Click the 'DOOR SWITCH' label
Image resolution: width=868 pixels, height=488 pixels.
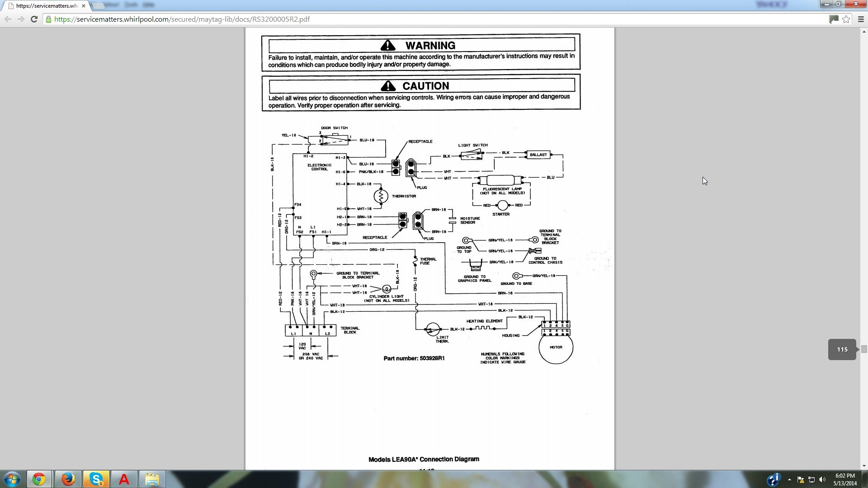click(334, 128)
